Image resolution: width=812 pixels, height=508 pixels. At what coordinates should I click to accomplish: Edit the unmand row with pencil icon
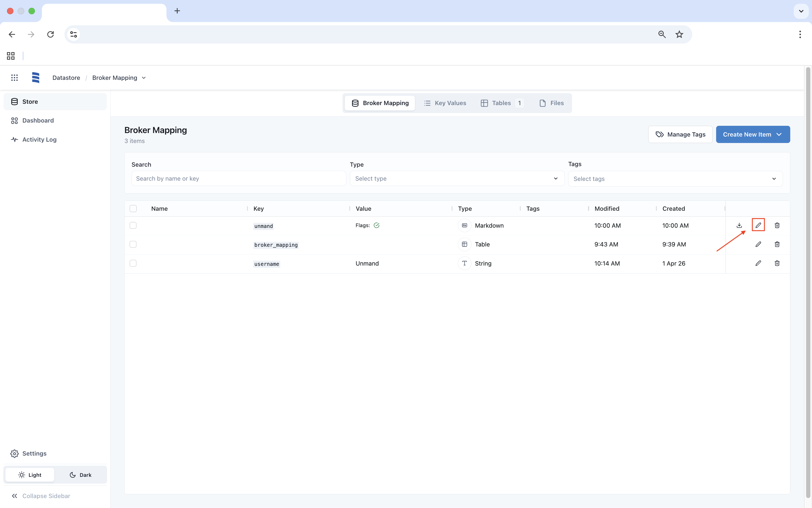pyautogui.click(x=758, y=225)
